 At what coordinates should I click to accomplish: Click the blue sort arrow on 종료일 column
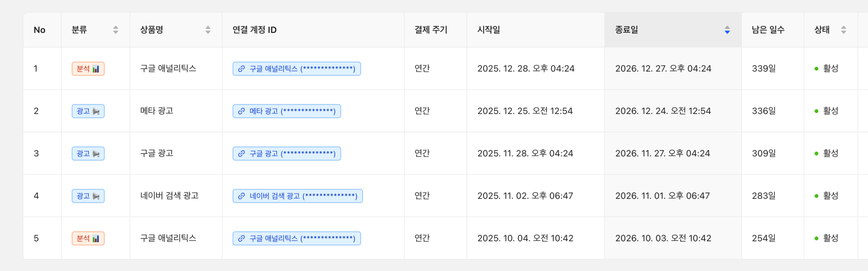click(727, 30)
